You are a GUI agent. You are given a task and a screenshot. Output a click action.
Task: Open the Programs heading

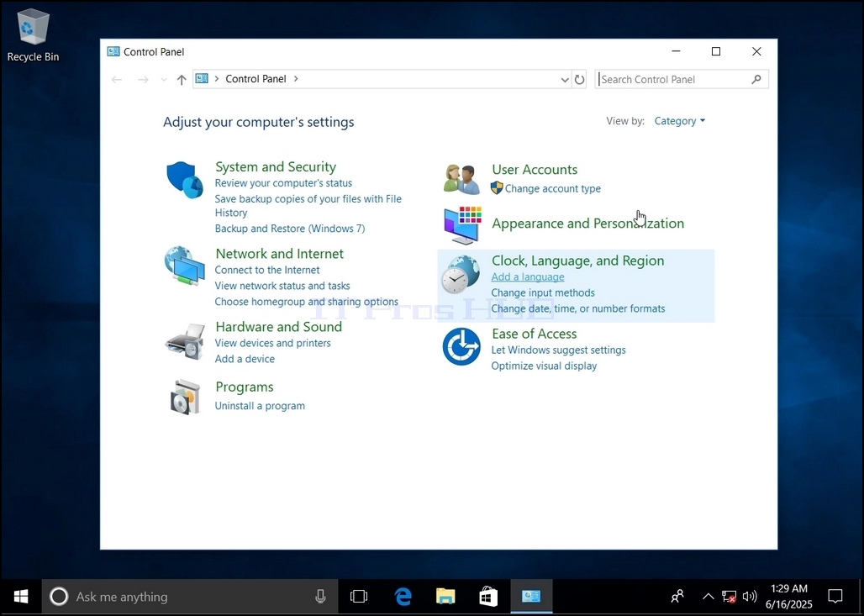pos(244,387)
